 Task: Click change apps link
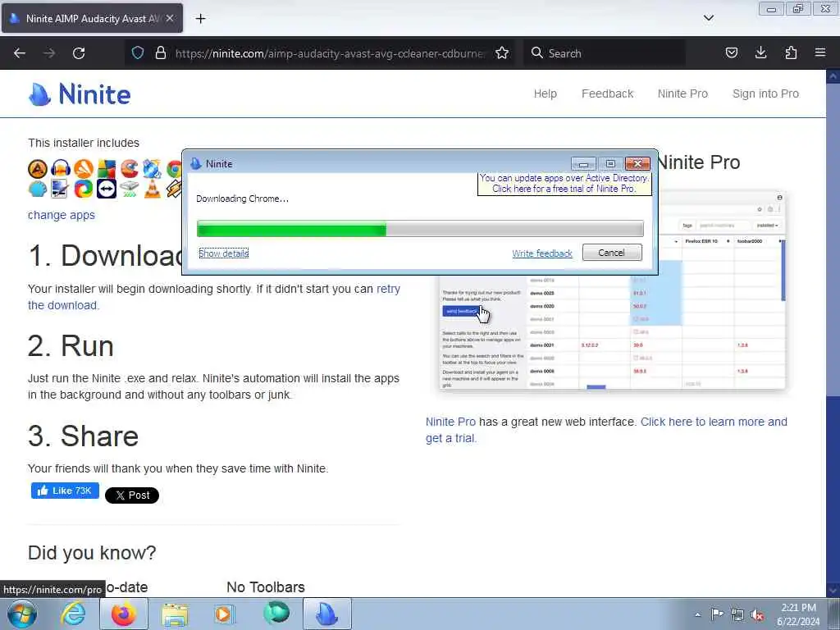pos(61,216)
